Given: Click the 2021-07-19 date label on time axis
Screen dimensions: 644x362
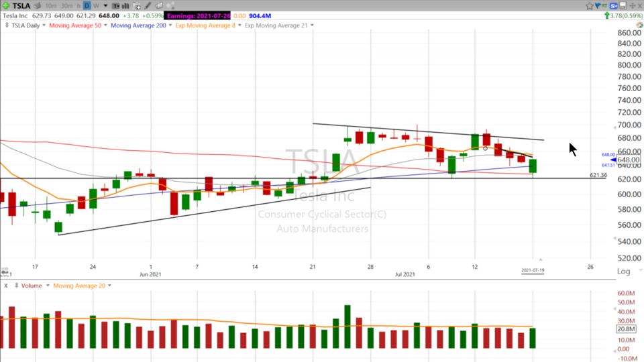Looking at the screenshot, I should pos(533,270).
